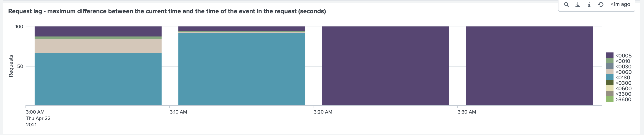The height and width of the screenshot is (135, 644).
Task: Show panel info via the i icon
Action: tap(589, 5)
